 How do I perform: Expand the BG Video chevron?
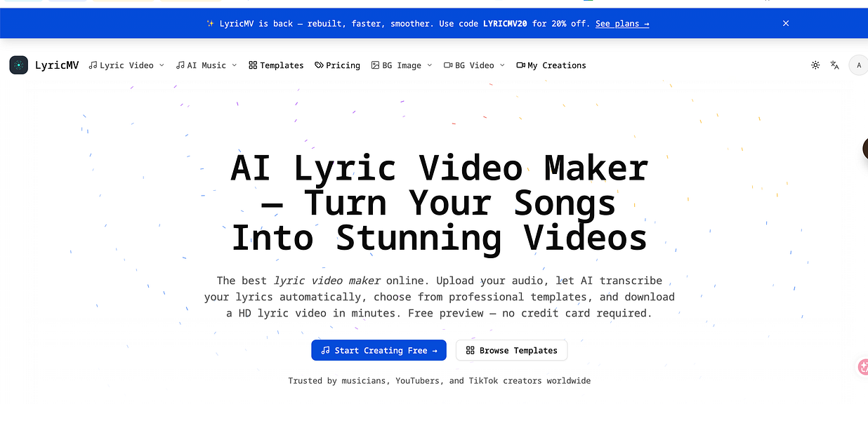pos(502,65)
